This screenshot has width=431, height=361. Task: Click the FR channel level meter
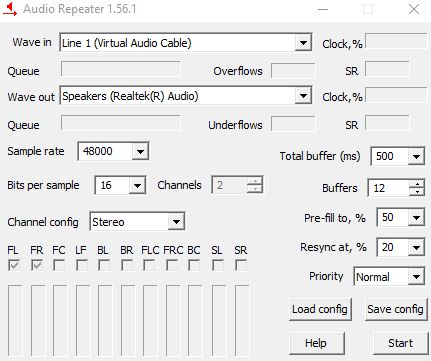click(x=37, y=321)
